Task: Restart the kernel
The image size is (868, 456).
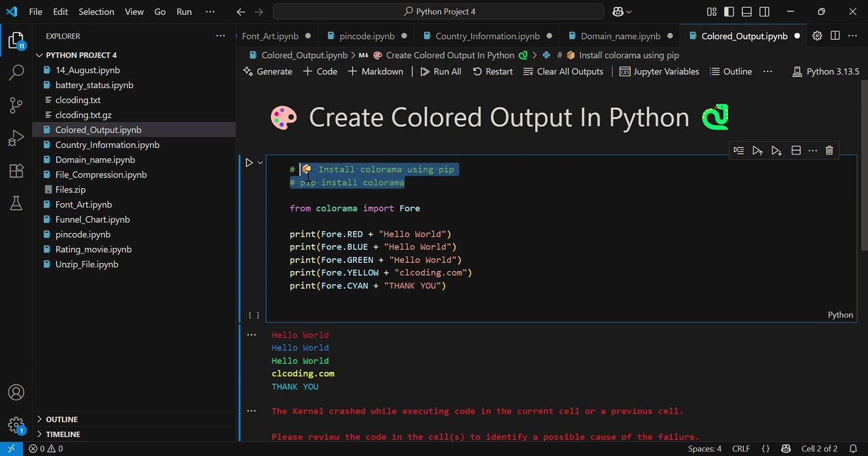Action: point(493,72)
